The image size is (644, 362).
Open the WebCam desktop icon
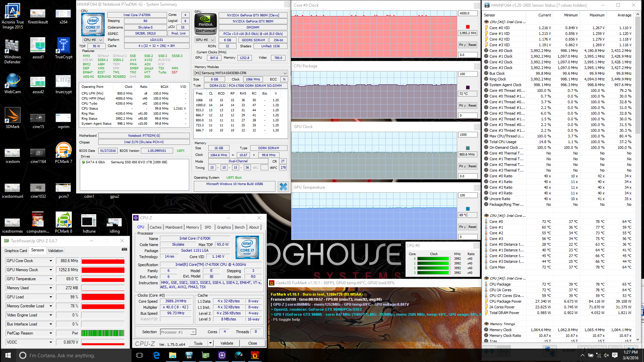13,84
